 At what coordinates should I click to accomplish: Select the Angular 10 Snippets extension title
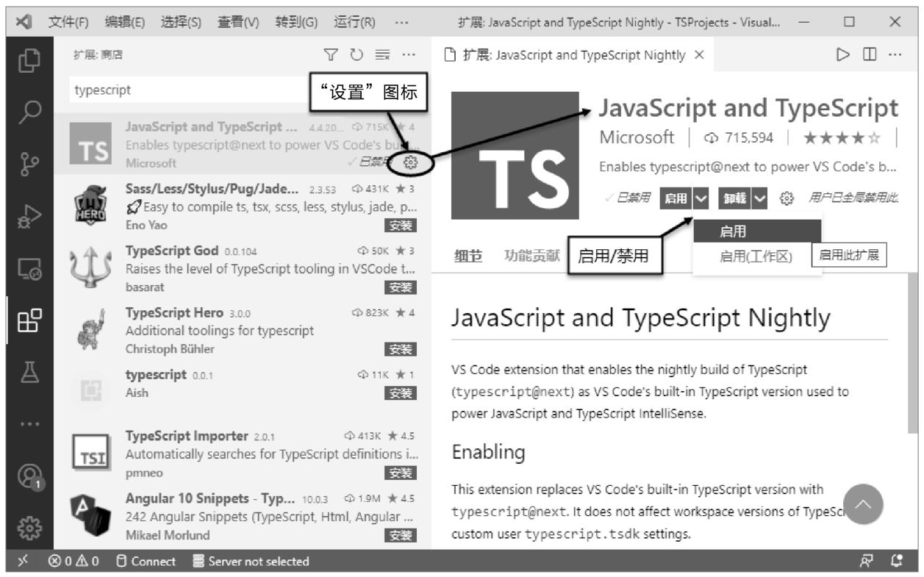[x=212, y=498]
